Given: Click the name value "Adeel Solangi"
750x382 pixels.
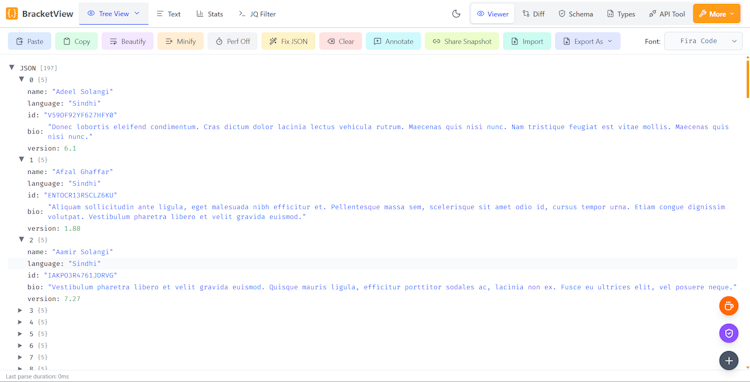Looking at the screenshot, I should (x=82, y=91).
